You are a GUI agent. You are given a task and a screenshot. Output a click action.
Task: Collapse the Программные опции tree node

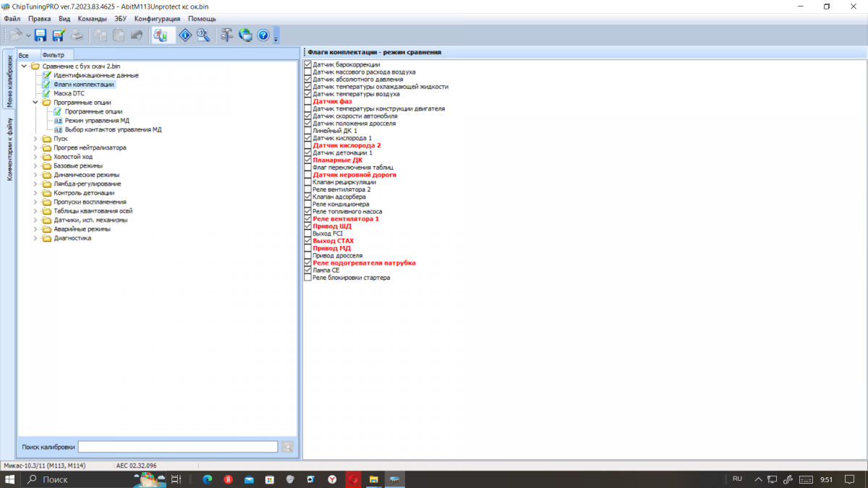(36, 103)
